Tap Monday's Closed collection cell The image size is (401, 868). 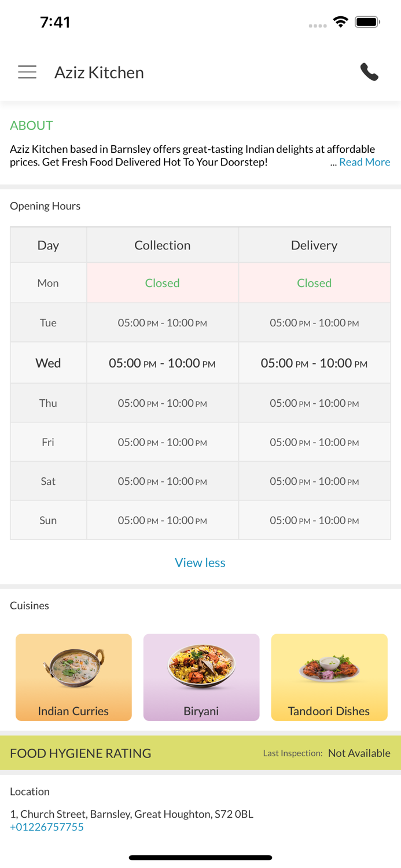pos(163,283)
